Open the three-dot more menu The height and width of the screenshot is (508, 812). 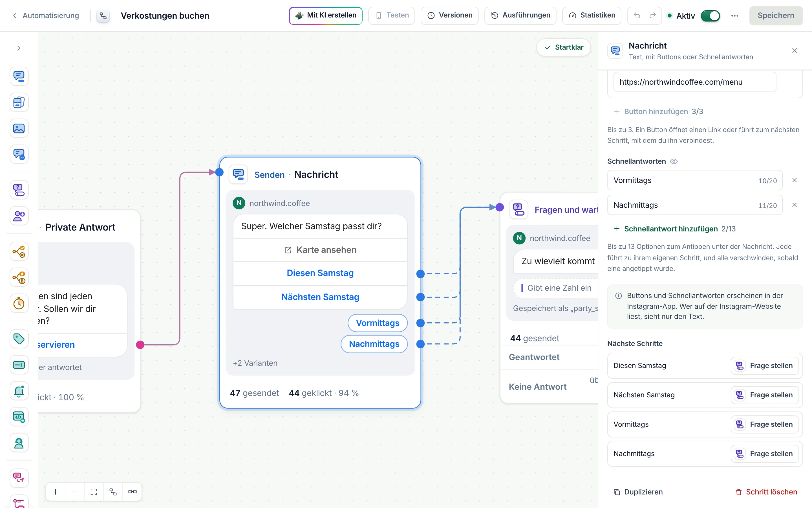pyautogui.click(x=735, y=16)
